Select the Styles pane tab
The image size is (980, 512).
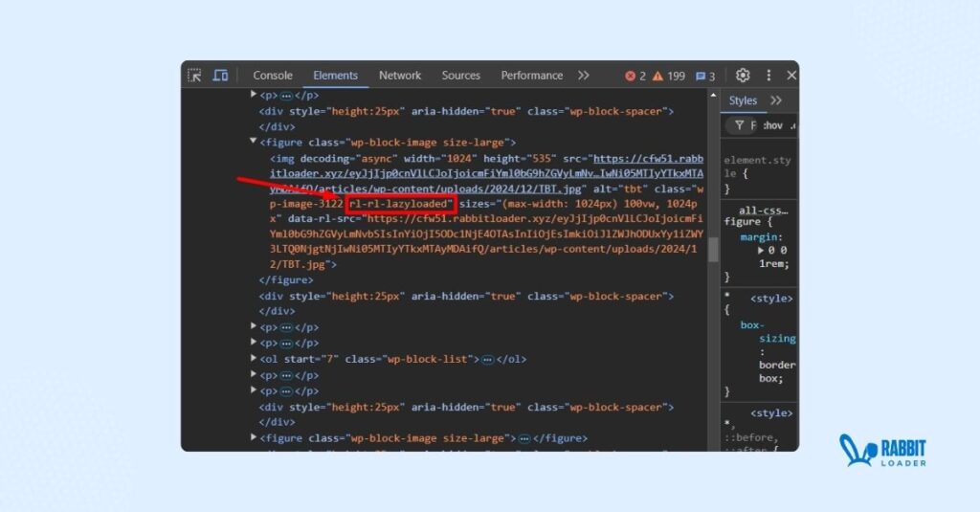click(x=743, y=100)
